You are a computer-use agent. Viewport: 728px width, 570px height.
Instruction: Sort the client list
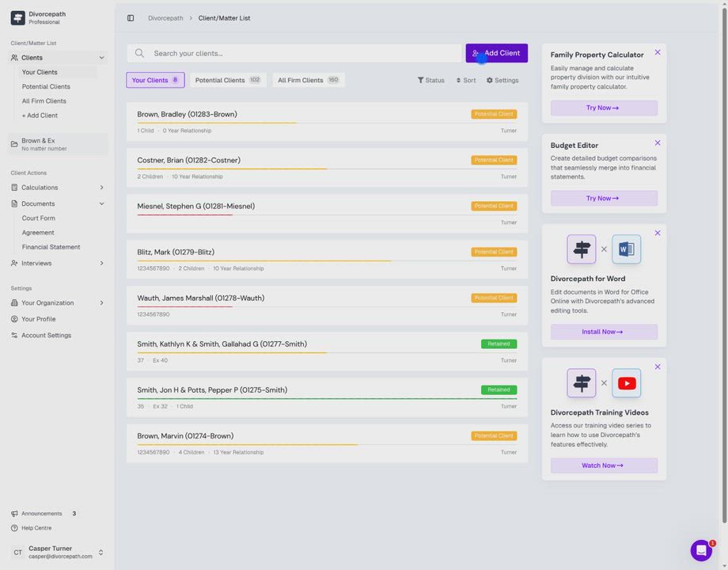pos(465,80)
